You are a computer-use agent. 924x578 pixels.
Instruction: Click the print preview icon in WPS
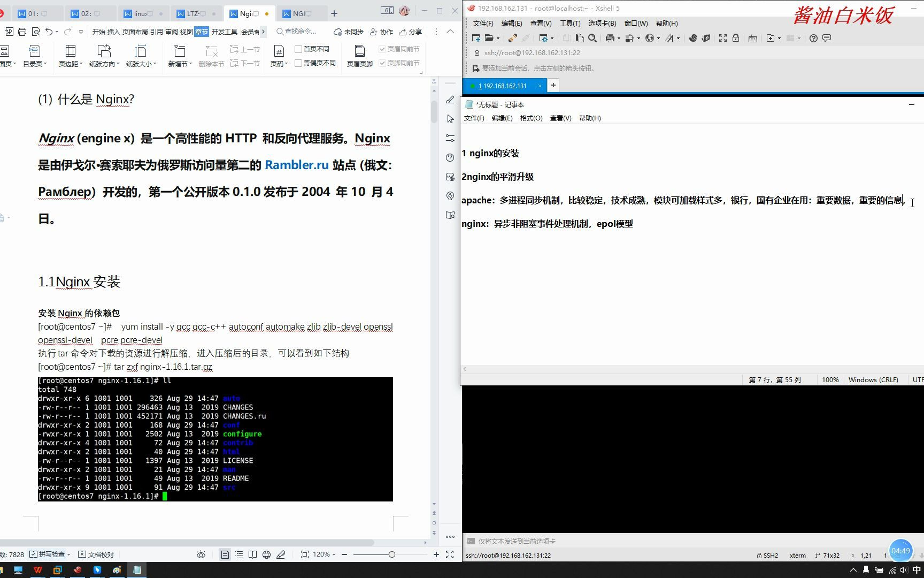(x=35, y=32)
